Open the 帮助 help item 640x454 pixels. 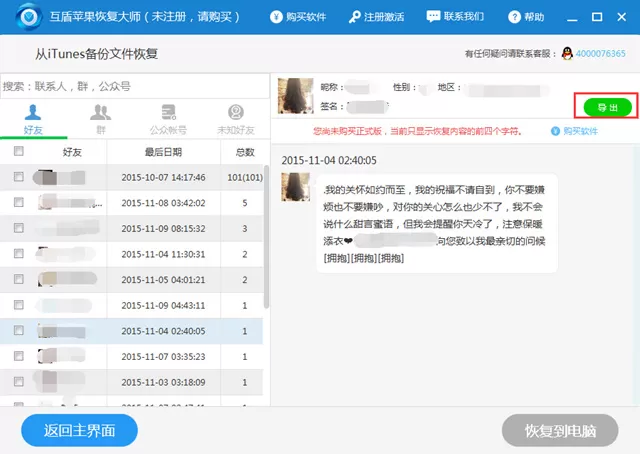(526, 17)
